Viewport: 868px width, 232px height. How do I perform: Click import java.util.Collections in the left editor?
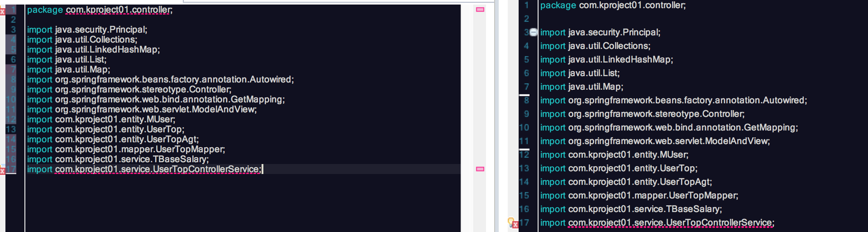(82, 39)
